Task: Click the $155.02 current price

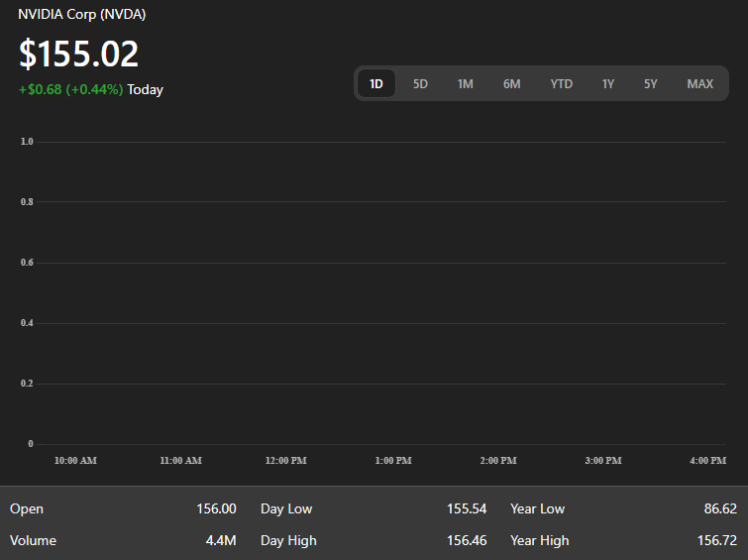Action: click(x=78, y=54)
